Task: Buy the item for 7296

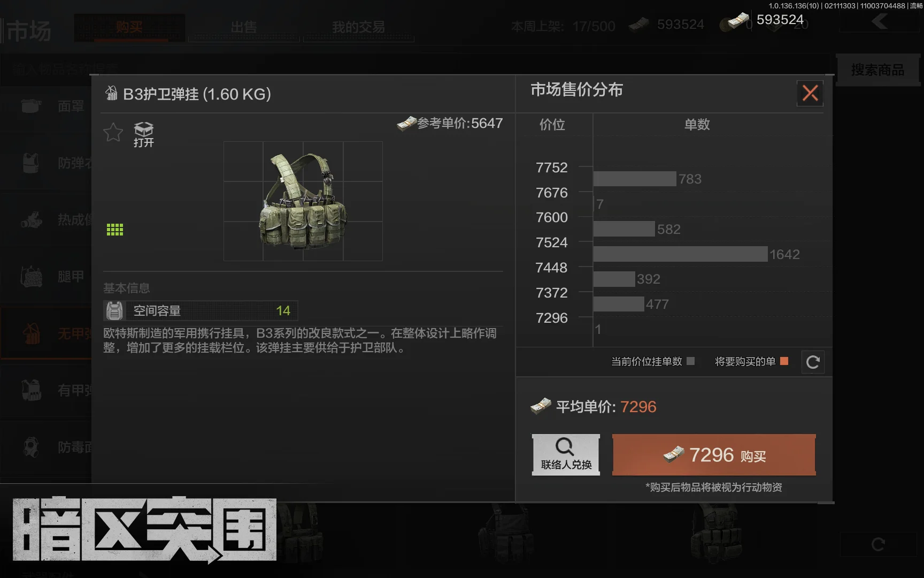Action: 714,454
